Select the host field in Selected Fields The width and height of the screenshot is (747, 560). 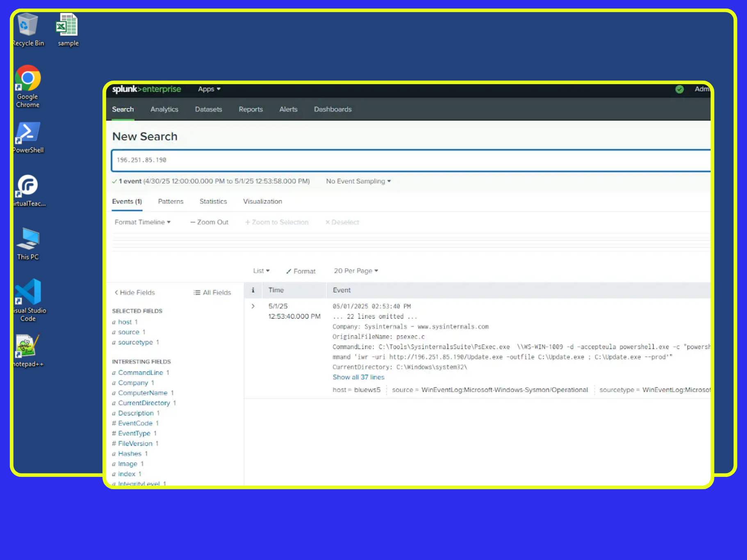125,322
